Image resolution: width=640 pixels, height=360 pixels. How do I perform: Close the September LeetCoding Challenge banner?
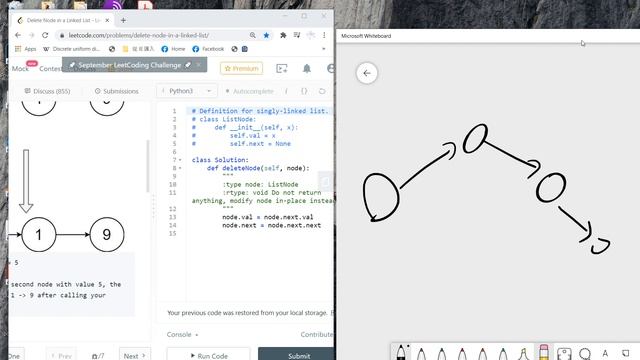(x=198, y=65)
